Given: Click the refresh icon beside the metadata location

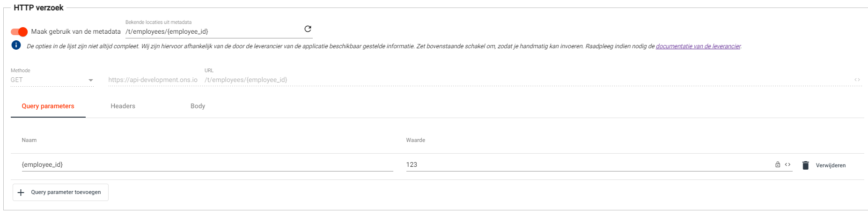Looking at the screenshot, I should click(x=308, y=29).
